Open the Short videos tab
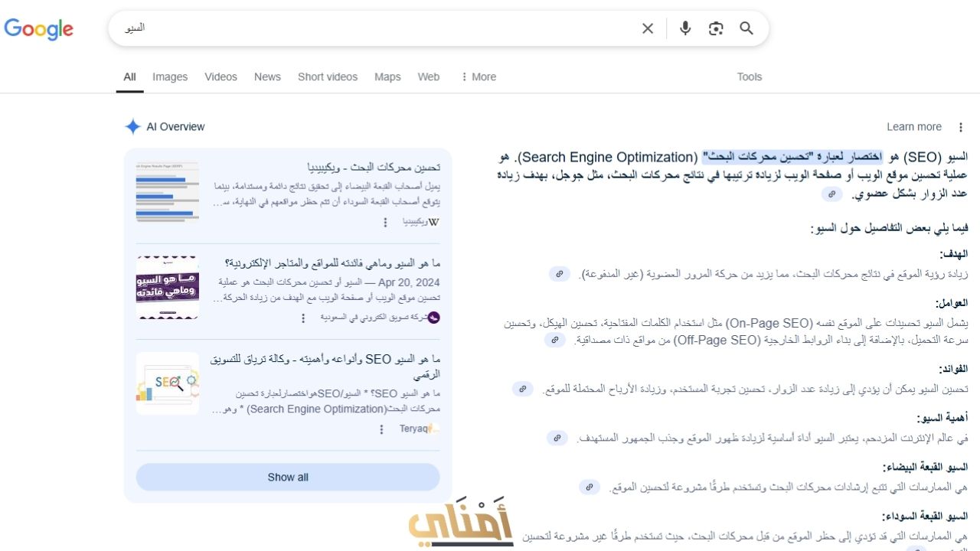The width and height of the screenshot is (980, 551). tap(328, 77)
